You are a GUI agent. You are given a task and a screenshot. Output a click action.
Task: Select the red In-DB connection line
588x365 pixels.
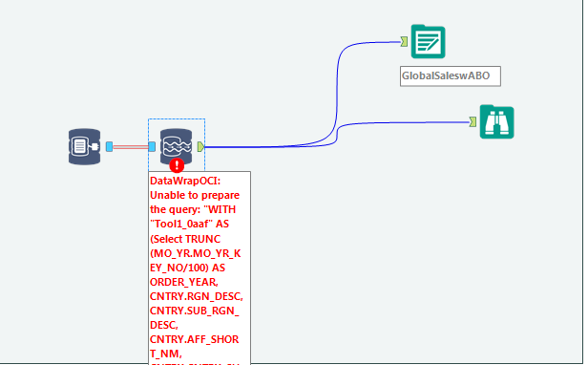tap(131, 147)
